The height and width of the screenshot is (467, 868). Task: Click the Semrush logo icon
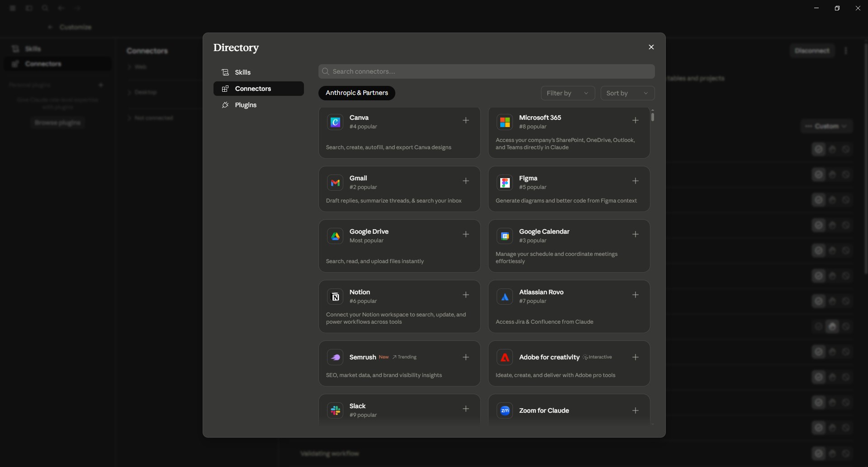pos(335,357)
